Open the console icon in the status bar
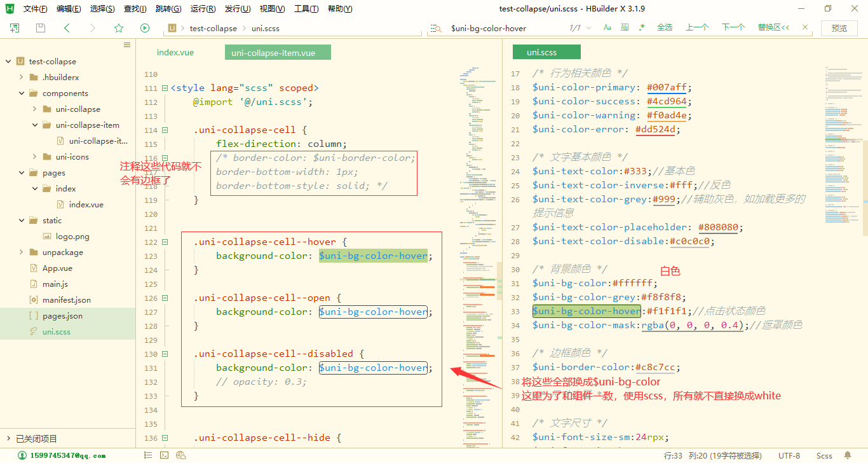This screenshot has height=463, width=868. click(x=164, y=455)
